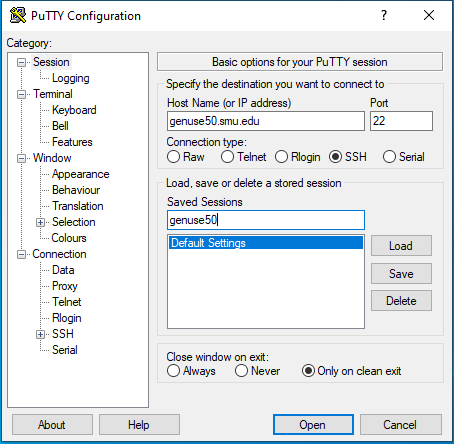This screenshot has width=454, height=444.
Task: Choose Only on clean exit option
Action: (x=308, y=371)
